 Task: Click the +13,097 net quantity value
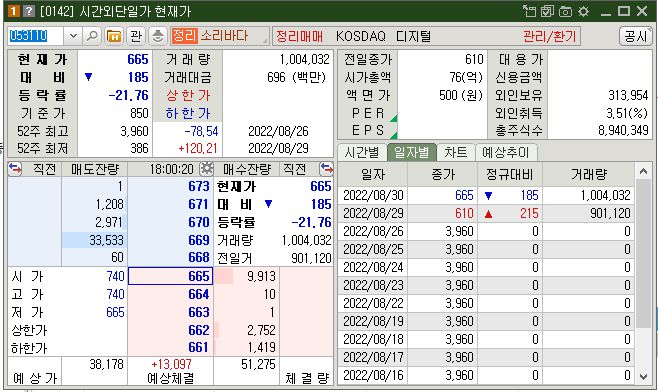(171, 364)
